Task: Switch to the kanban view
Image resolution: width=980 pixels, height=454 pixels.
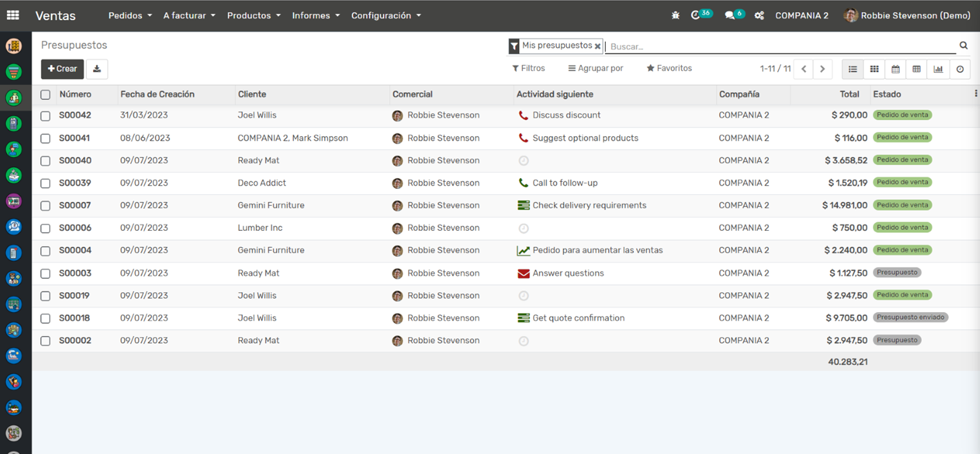Action: 874,69
